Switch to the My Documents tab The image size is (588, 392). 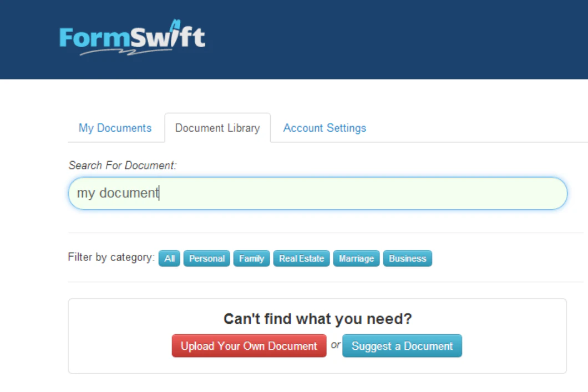(115, 128)
